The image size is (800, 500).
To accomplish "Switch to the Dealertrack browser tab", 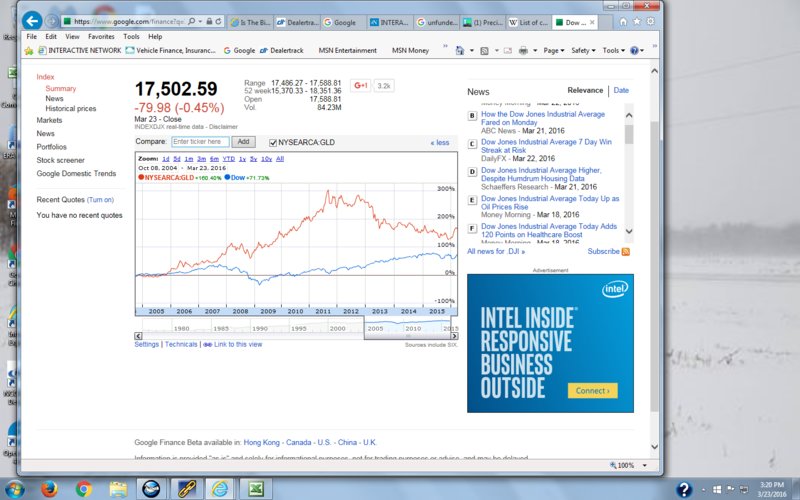I will [297, 22].
